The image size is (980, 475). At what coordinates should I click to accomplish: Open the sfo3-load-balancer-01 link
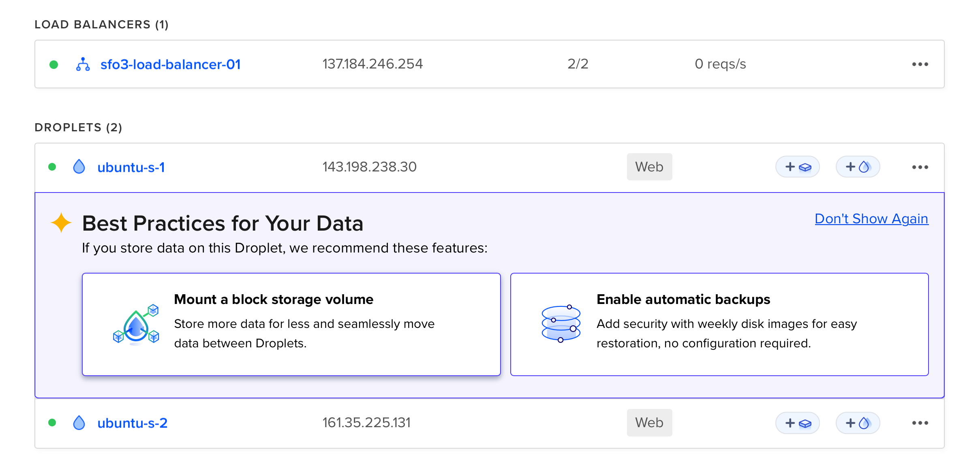click(x=170, y=64)
